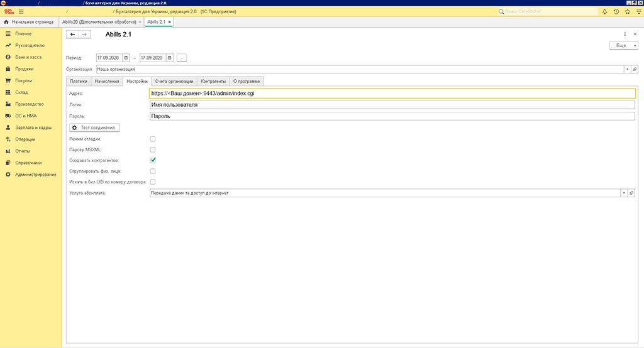This screenshot has height=348, width=644.
Task: Expand the Организация dropdown arrow
Action: pos(626,69)
